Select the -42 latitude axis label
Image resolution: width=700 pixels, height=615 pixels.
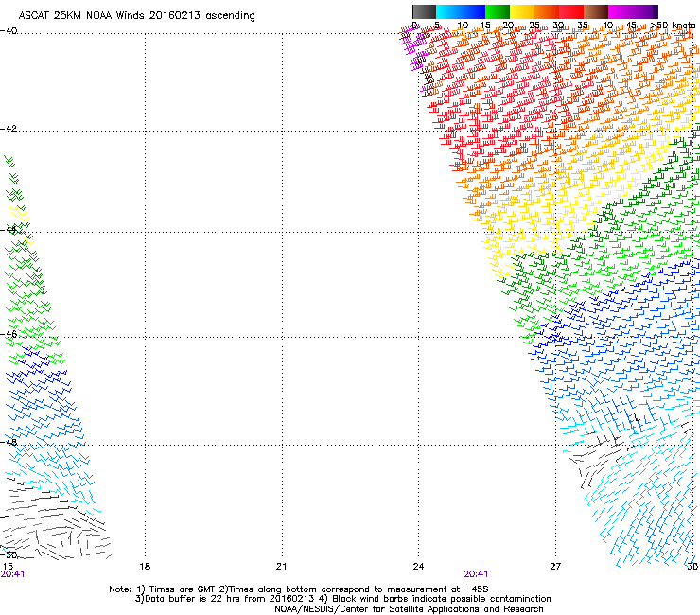9,128
